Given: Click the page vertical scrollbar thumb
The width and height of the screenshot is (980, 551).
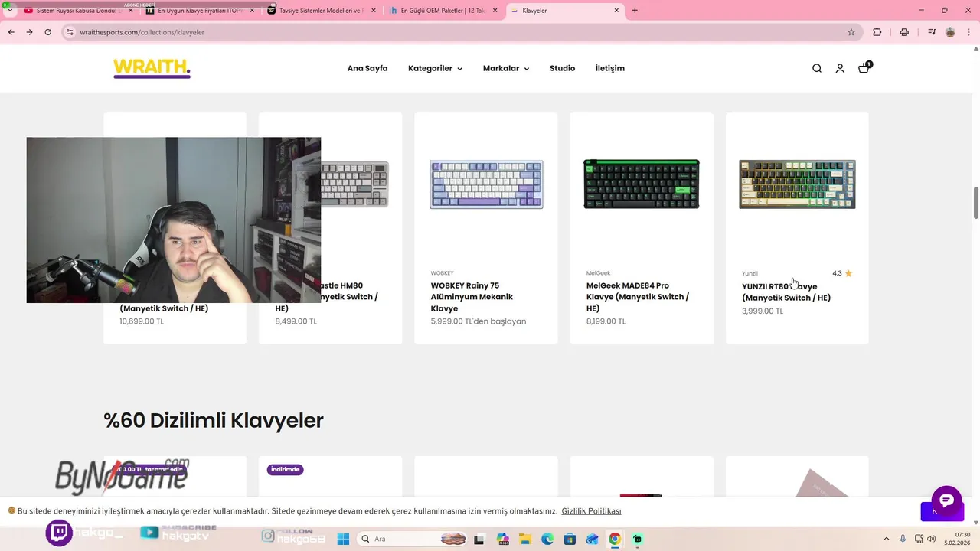Looking at the screenshot, I should tap(976, 202).
